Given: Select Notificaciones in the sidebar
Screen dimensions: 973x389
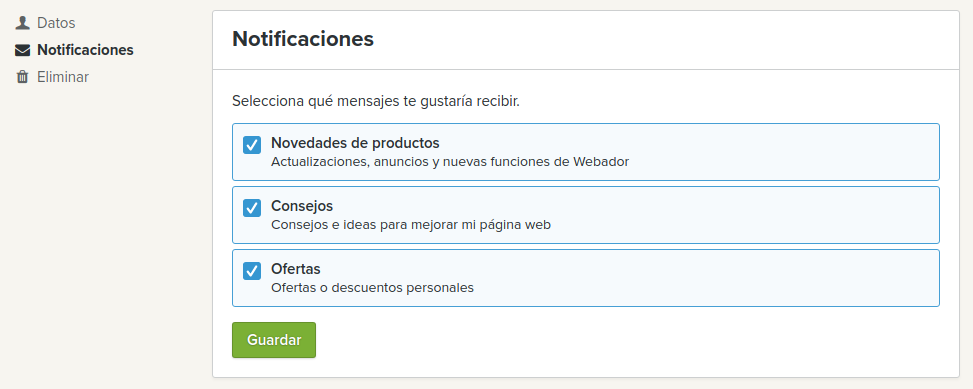Looking at the screenshot, I should click(x=85, y=50).
